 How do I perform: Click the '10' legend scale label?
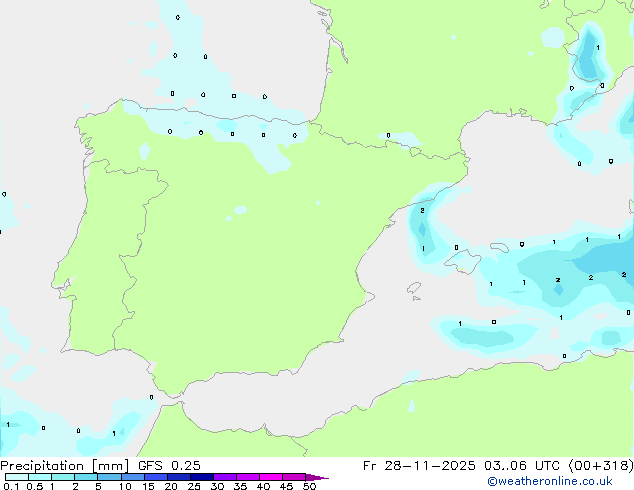[x=125, y=486]
